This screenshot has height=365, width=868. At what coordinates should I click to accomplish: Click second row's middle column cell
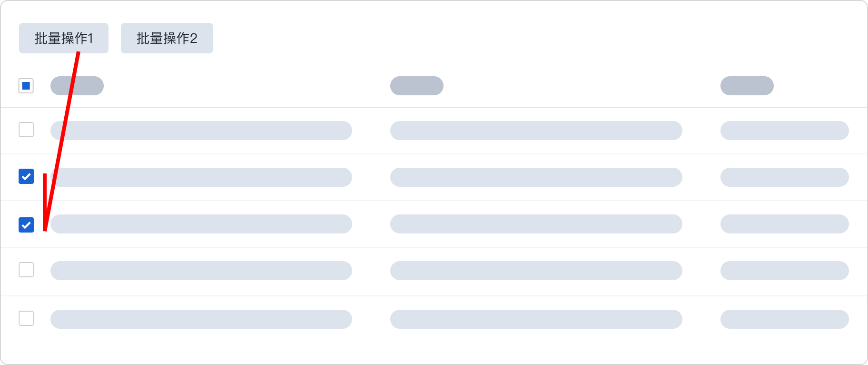(536, 177)
